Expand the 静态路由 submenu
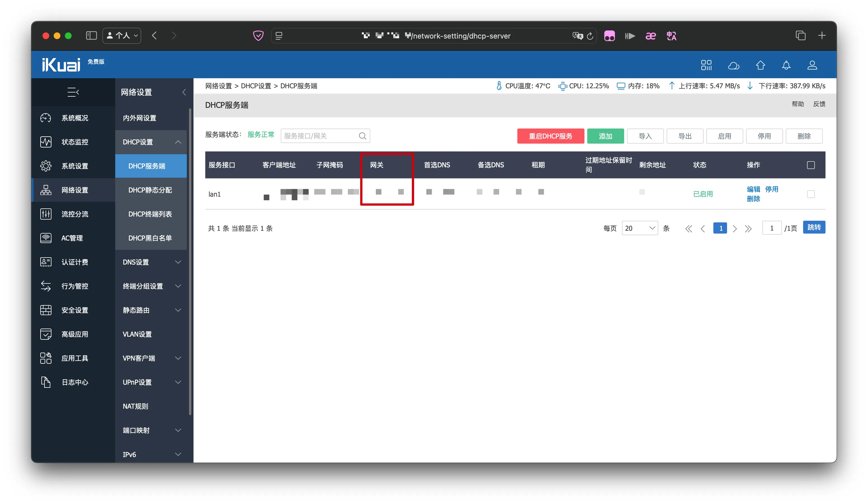 [178, 310]
